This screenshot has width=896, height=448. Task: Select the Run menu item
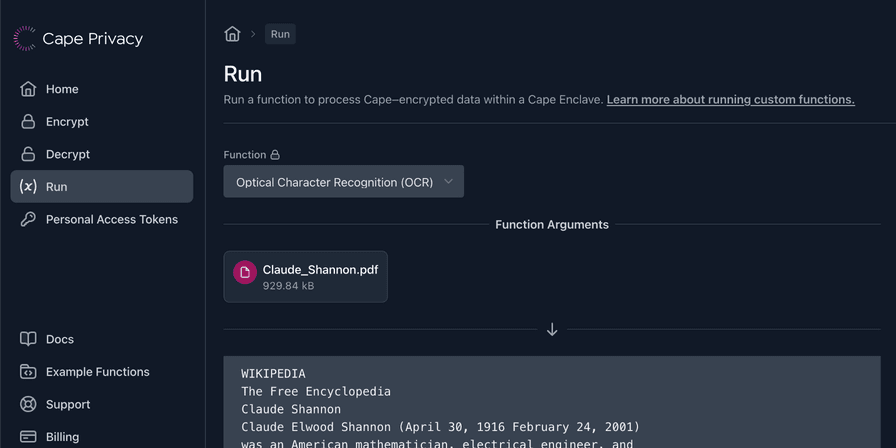click(x=102, y=186)
